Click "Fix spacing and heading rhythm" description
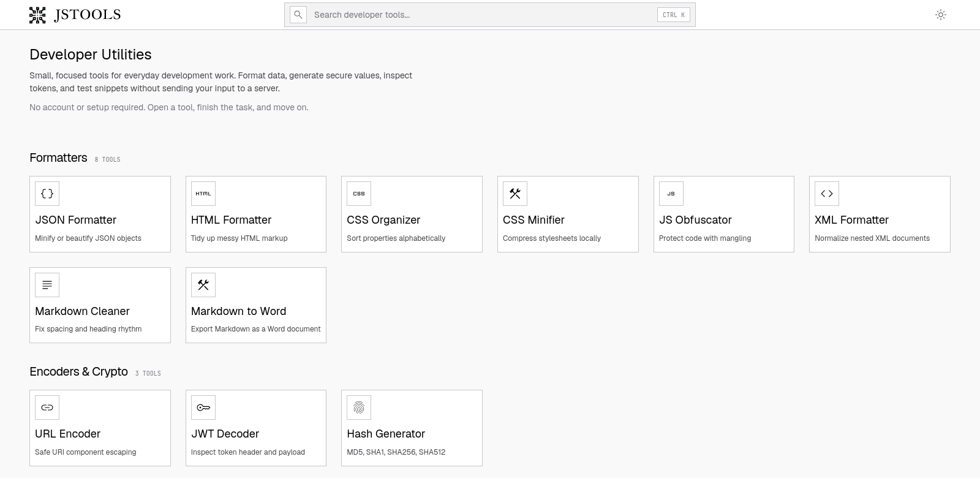The image size is (980, 478). pos(88,329)
